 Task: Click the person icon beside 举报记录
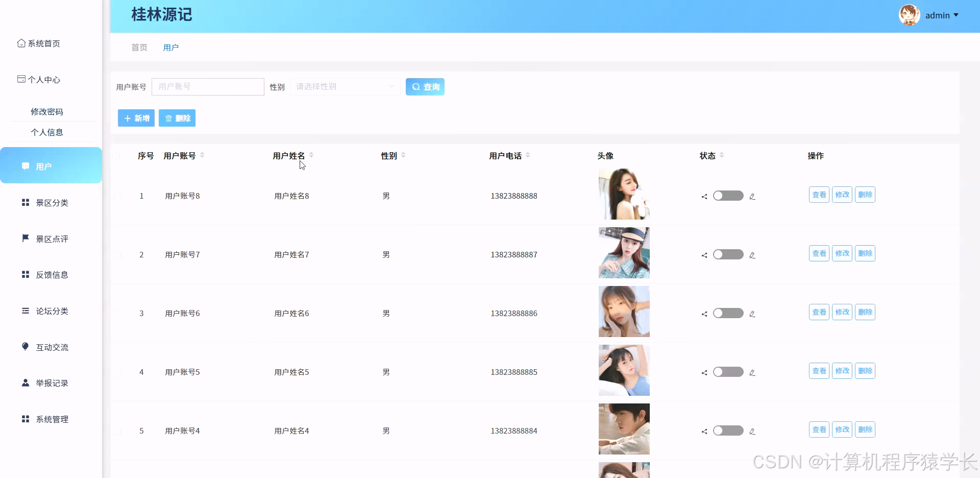click(26, 383)
